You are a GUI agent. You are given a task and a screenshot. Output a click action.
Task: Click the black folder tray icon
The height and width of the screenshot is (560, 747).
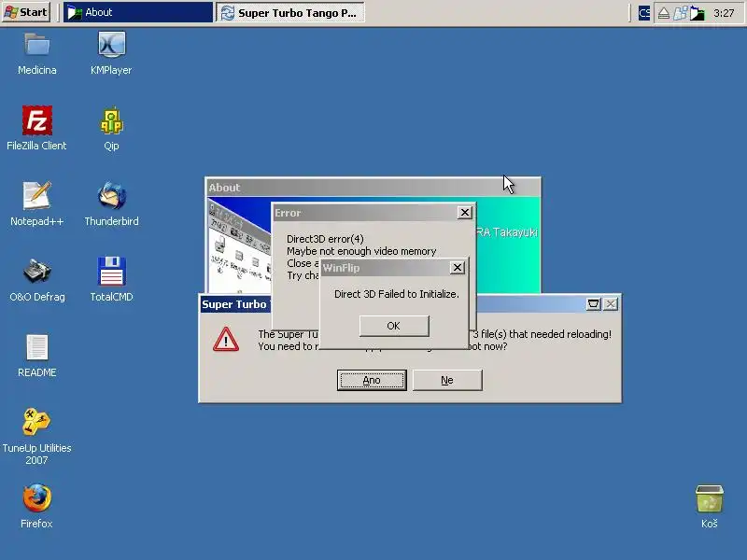pyautogui.click(x=697, y=13)
